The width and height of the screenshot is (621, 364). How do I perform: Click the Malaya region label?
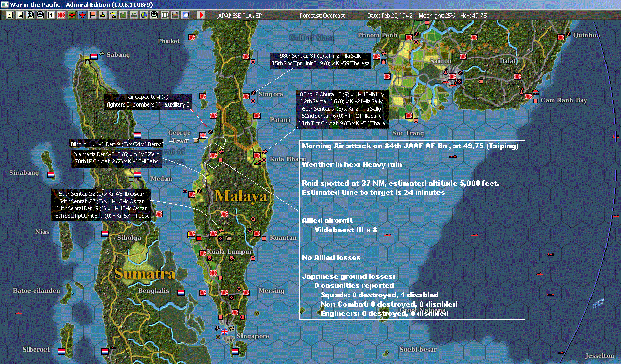241,196
